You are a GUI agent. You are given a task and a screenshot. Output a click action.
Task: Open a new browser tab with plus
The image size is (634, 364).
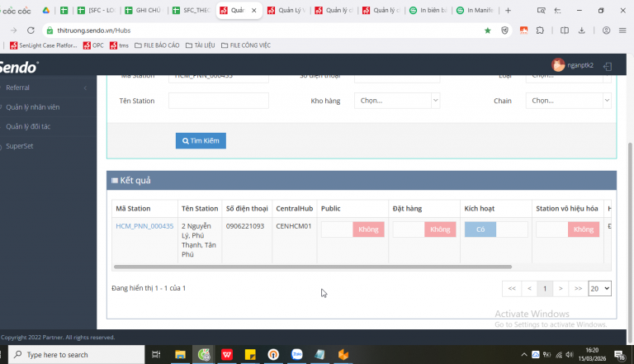pos(509,11)
